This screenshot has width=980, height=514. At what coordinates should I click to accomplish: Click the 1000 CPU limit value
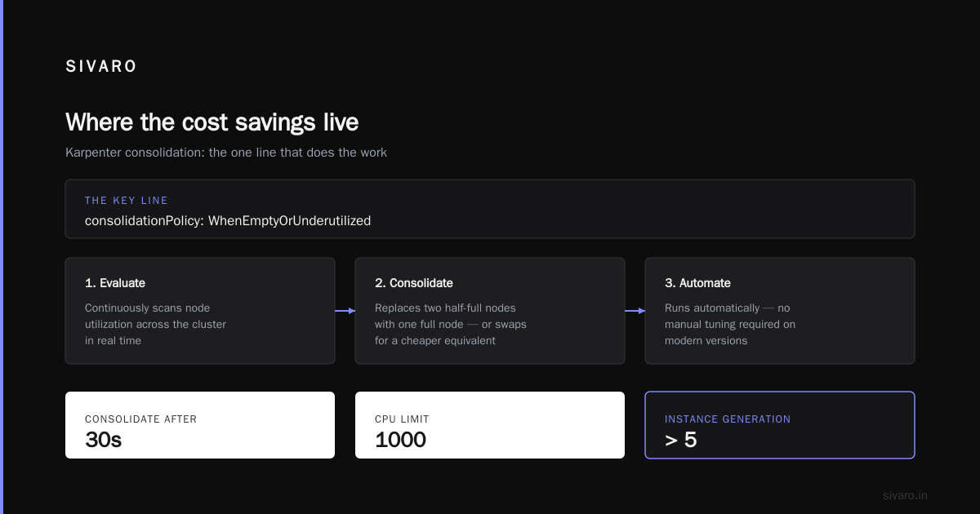pyautogui.click(x=401, y=441)
